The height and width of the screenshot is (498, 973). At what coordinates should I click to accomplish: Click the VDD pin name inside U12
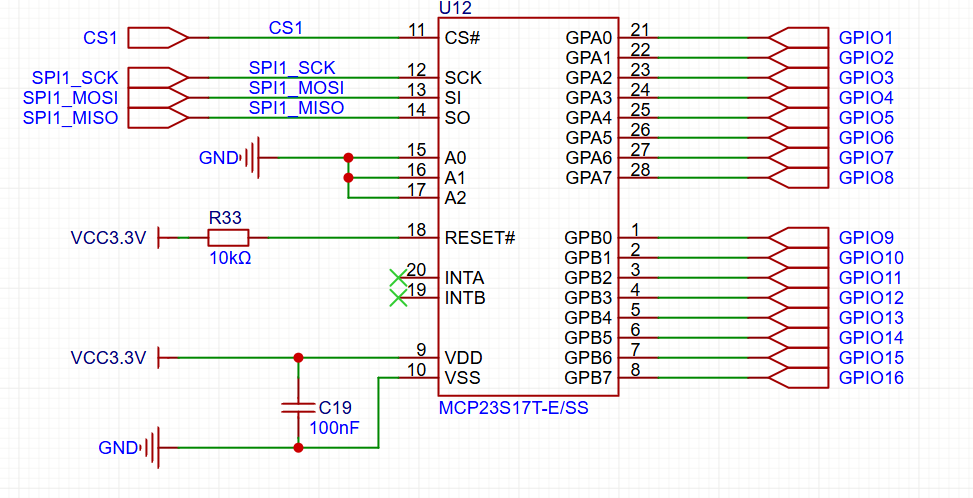464,358
